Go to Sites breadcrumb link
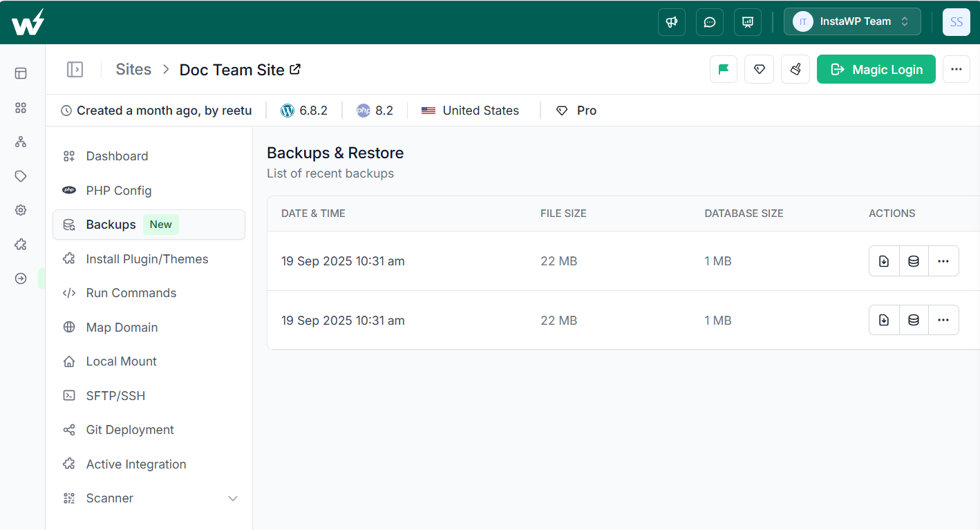 133,70
